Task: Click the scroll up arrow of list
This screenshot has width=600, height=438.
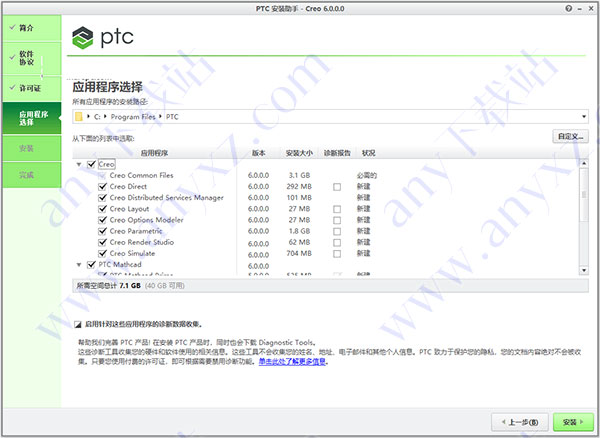Action: point(584,163)
